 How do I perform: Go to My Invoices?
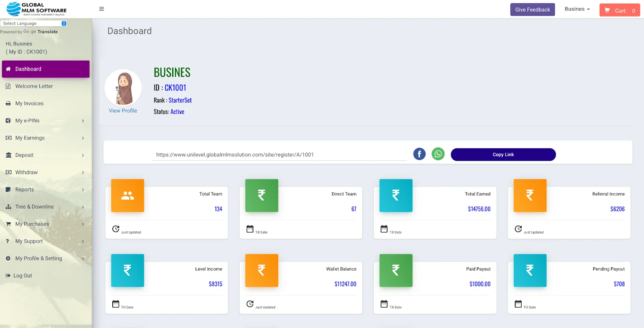pyautogui.click(x=45, y=103)
